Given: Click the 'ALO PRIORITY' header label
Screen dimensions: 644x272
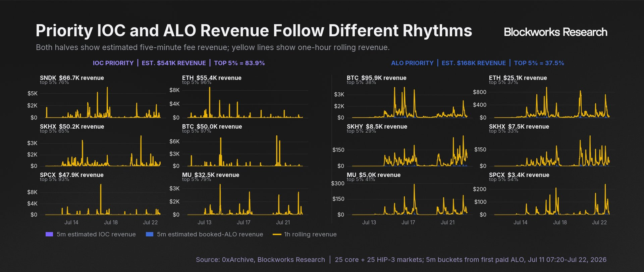Looking at the screenshot, I should 412,63.
